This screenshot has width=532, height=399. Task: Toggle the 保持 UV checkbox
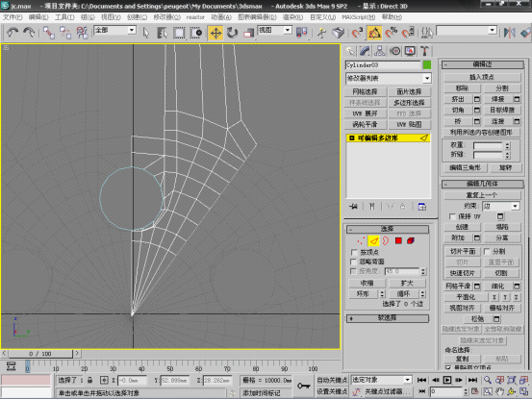point(452,216)
